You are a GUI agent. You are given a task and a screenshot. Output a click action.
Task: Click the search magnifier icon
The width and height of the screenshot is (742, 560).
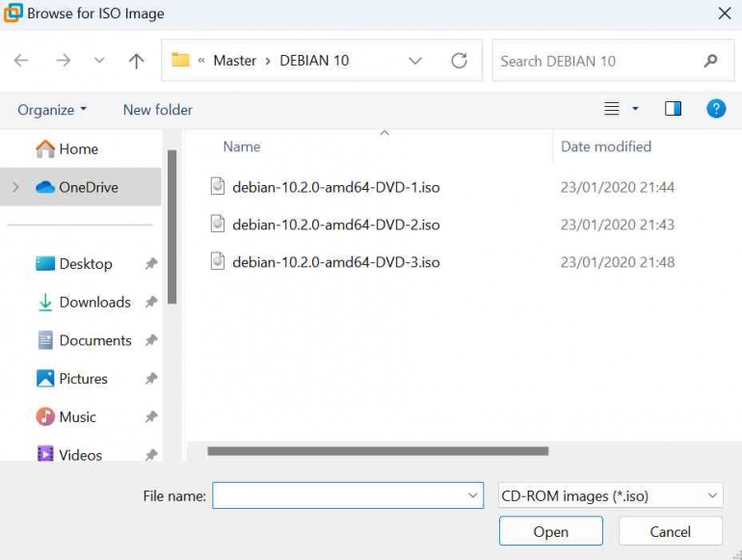[x=710, y=61]
